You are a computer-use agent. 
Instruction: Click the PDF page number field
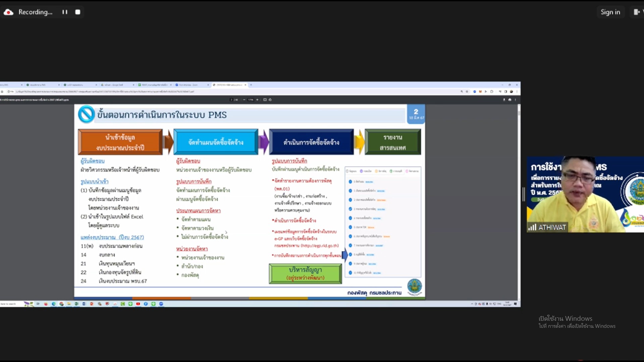click(x=231, y=100)
